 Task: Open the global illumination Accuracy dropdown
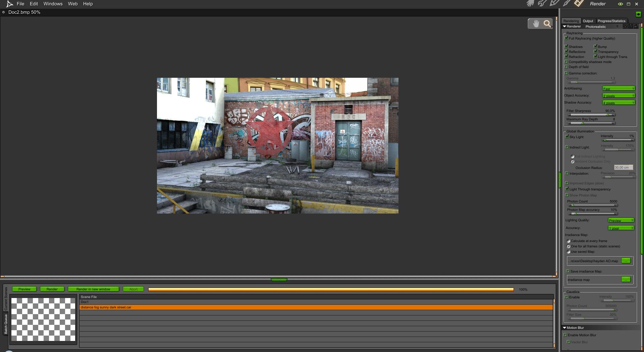[x=621, y=228]
